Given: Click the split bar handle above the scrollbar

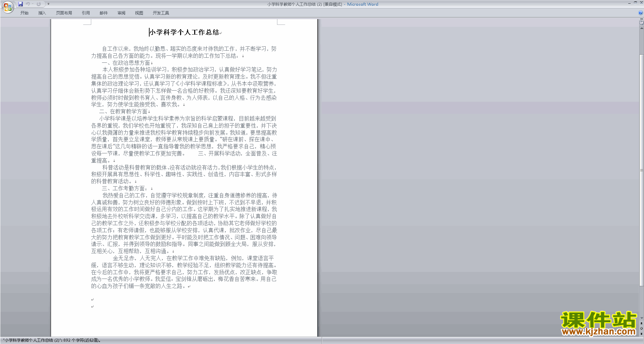Looking at the screenshot, I should [641, 19].
